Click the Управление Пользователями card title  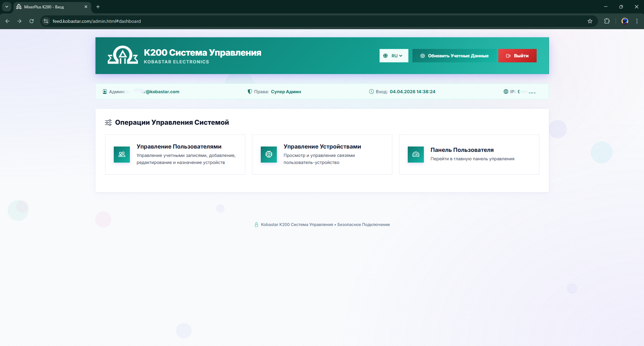click(179, 147)
